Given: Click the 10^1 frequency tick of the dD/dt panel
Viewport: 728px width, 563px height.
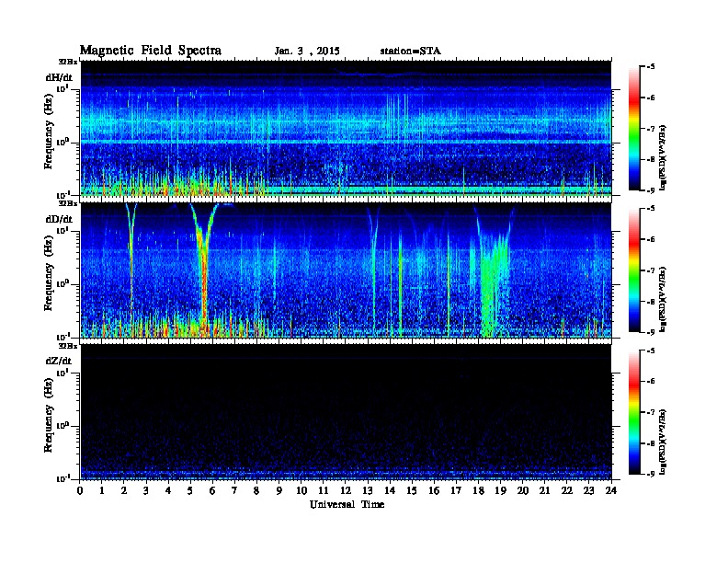Looking at the screenshot, I should tap(63, 230).
